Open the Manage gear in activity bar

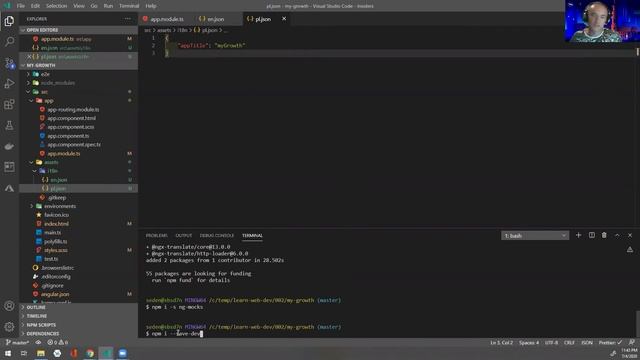click(x=9, y=327)
